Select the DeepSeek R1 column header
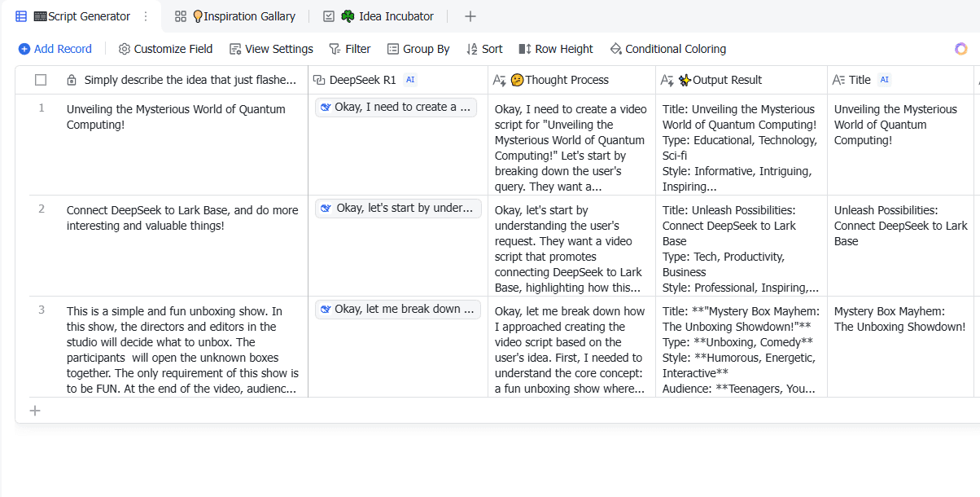 [x=398, y=80]
